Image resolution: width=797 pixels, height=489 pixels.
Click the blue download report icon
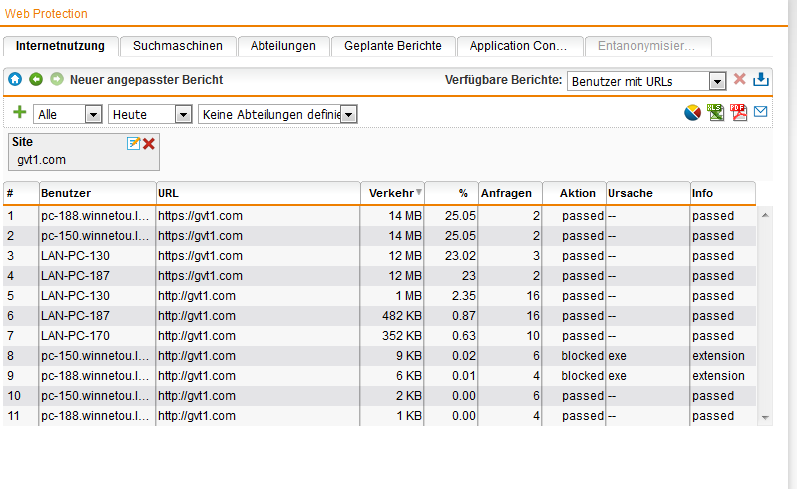coord(761,80)
